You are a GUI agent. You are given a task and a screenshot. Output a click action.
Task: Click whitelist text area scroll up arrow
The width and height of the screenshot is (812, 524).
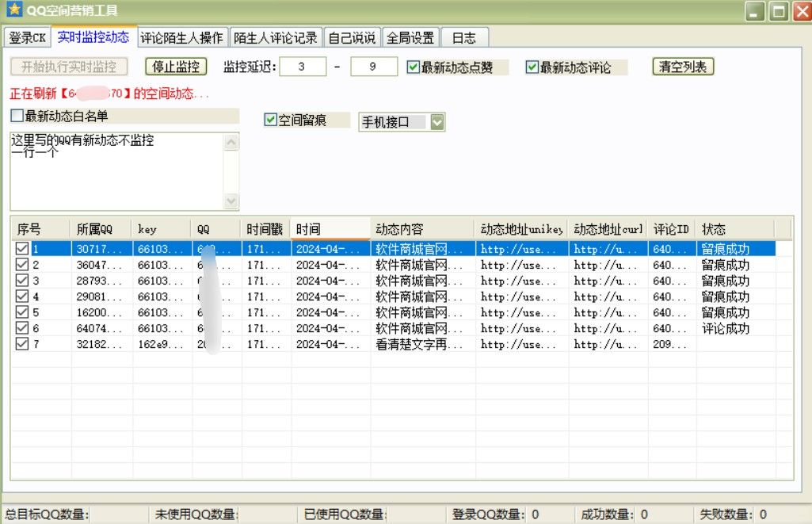(231, 141)
